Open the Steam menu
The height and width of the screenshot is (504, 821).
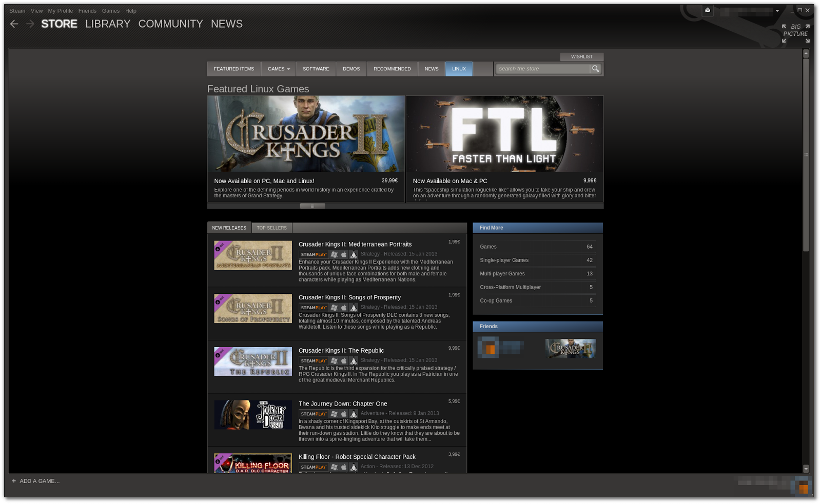(17, 10)
